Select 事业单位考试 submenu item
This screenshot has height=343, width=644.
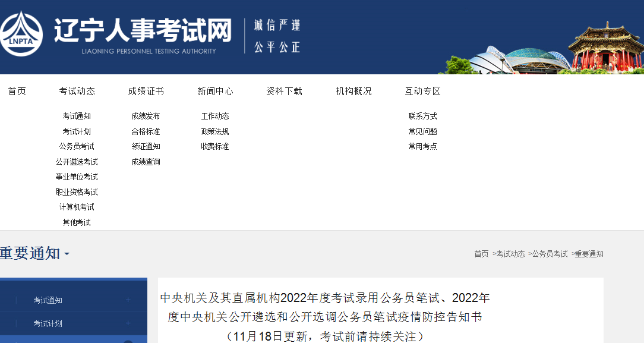77,177
